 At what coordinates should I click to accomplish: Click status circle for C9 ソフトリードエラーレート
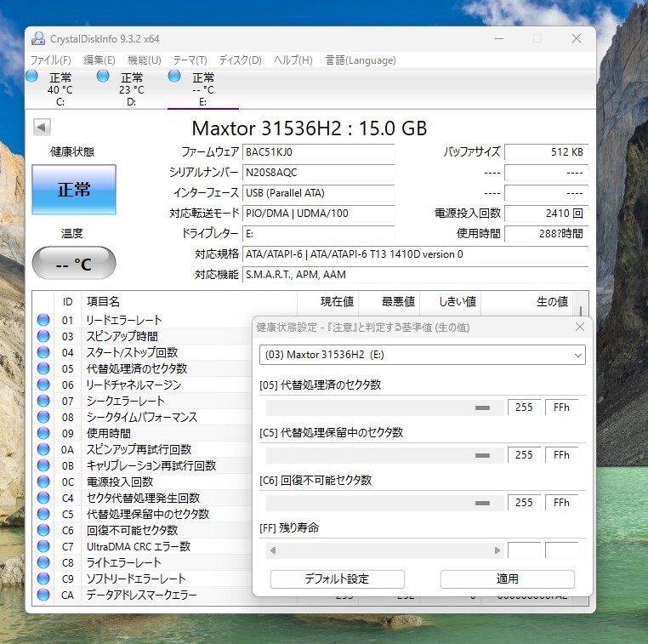pos(43,578)
